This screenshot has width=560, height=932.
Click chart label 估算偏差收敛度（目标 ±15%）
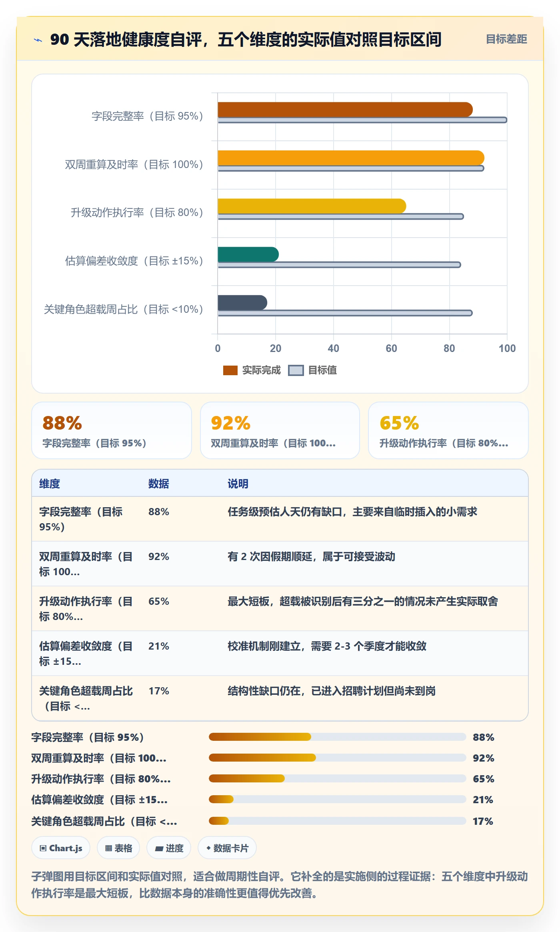tap(134, 261)
